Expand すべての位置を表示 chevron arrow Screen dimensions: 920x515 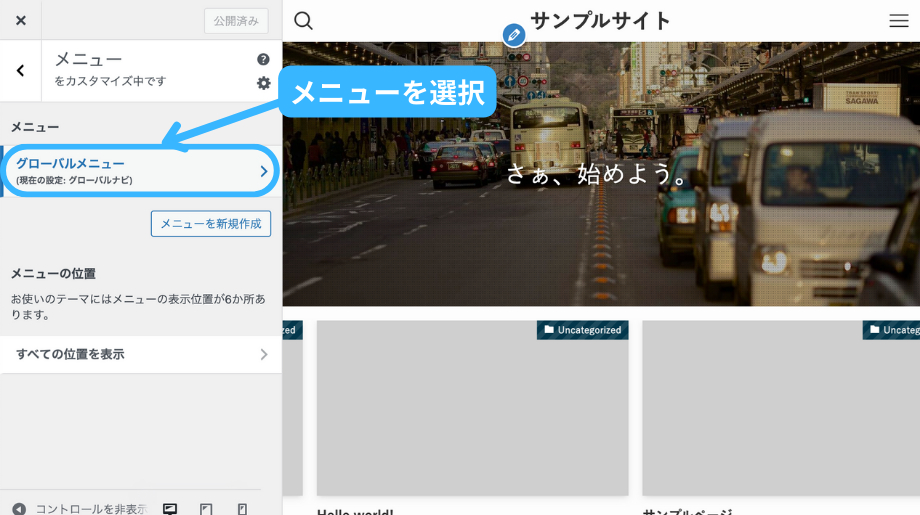263,354
